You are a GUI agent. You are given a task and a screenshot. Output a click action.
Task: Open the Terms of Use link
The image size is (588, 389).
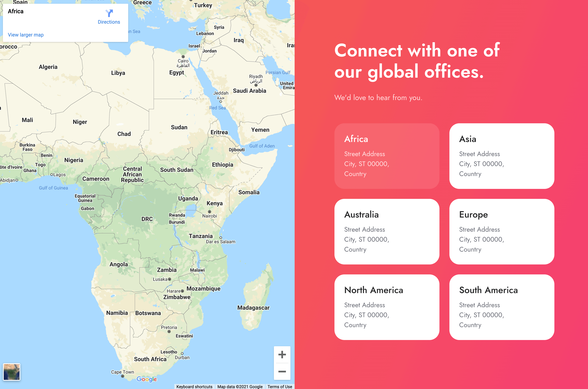pos(280,387)
